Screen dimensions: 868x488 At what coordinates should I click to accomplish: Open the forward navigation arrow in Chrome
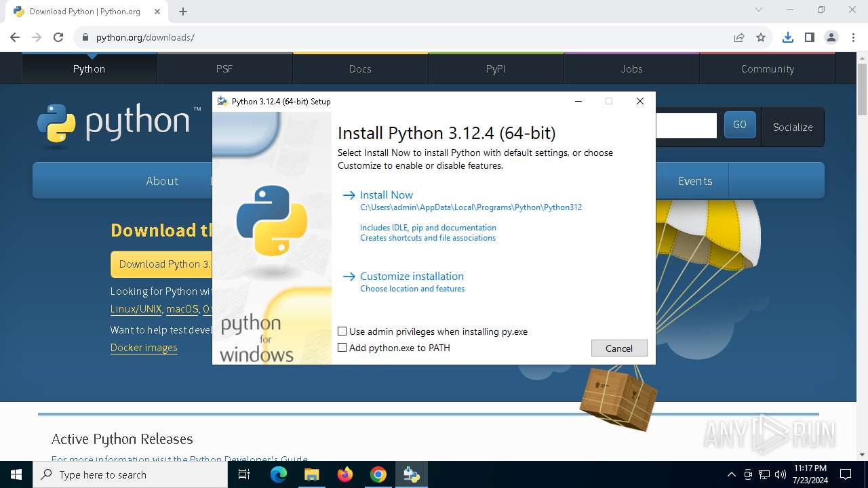37,37
